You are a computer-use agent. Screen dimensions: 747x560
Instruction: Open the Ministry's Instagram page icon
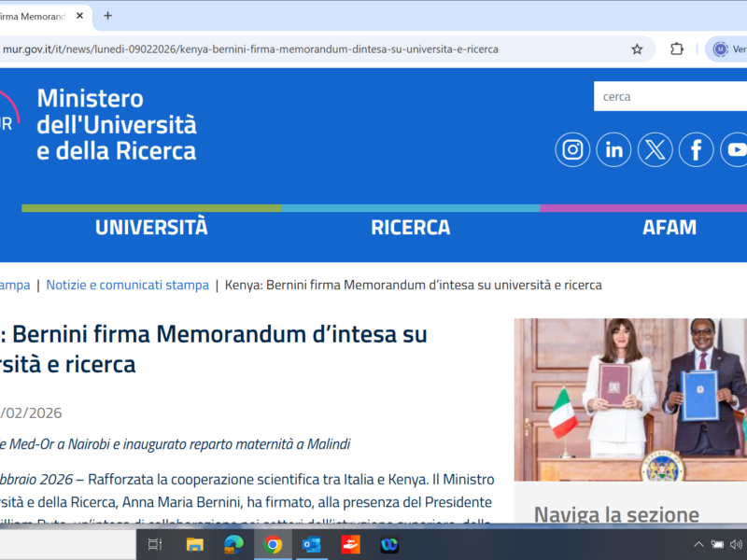[571, 149]
